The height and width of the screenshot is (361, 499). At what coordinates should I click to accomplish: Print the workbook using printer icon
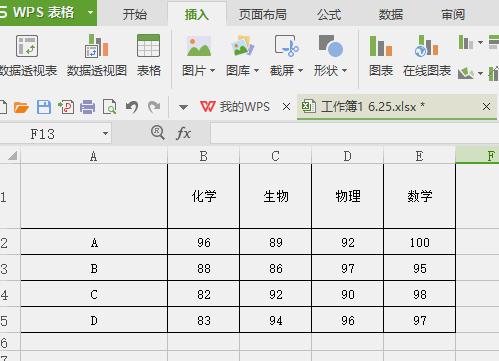click(x=88, y=107)
